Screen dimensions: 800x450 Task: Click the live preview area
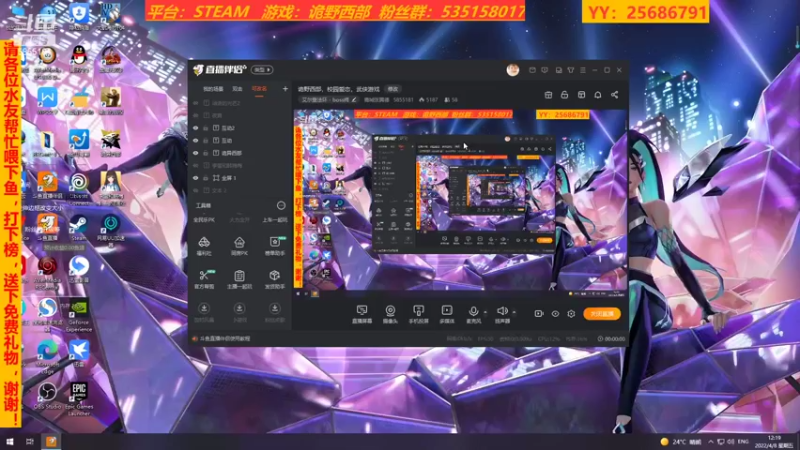(460, 202)
